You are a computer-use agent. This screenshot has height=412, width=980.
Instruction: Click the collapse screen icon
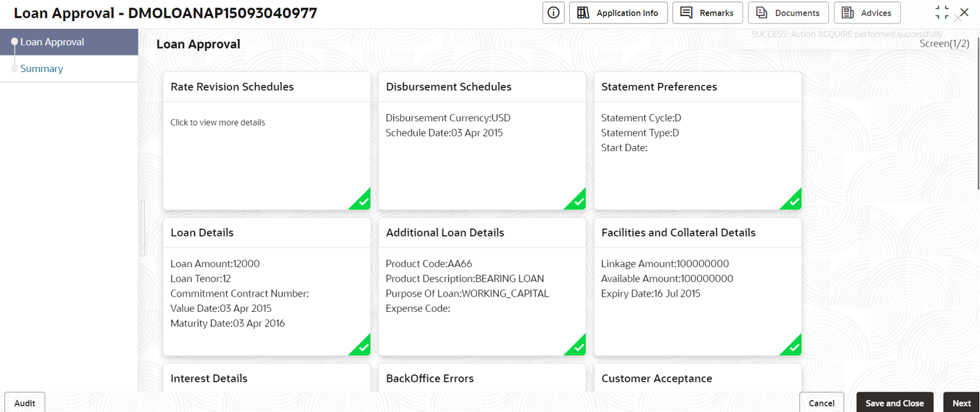pyautogui.click(x=942, y=12)
